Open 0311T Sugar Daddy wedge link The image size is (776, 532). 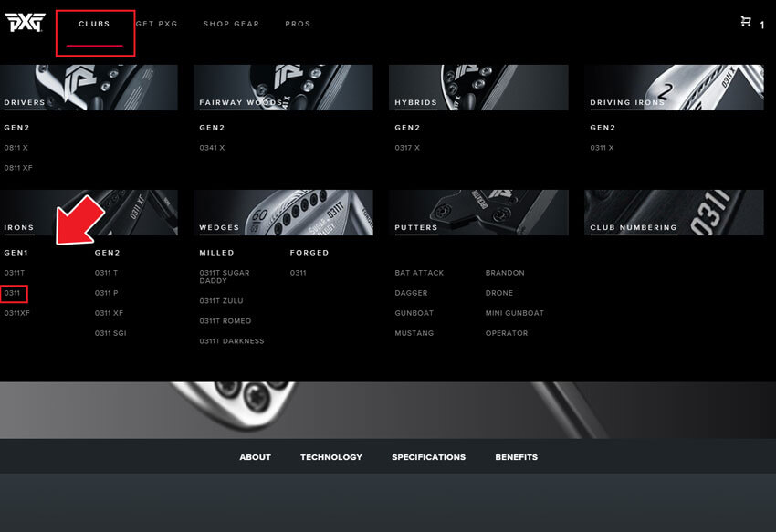pyautogui.click(x=225, y=276)
